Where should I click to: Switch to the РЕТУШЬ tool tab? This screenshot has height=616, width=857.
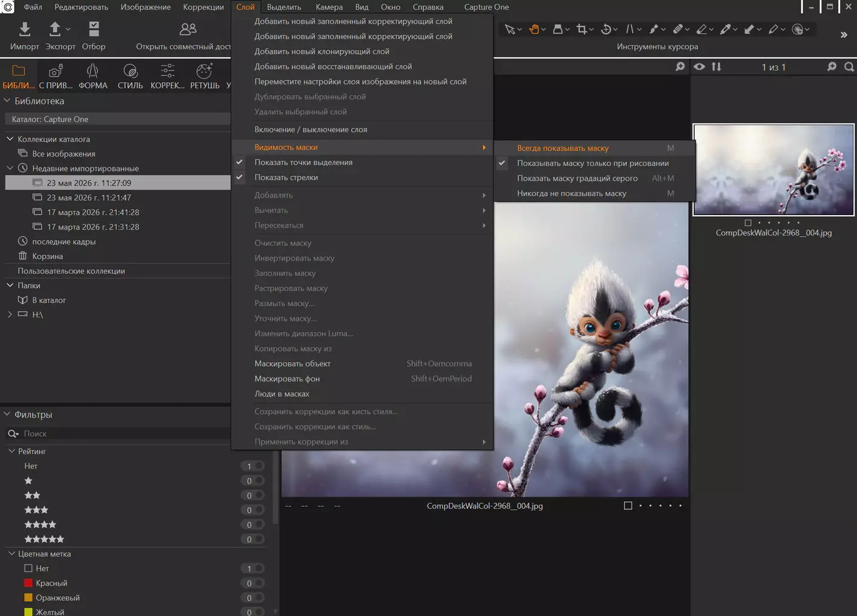pos(205,77)
